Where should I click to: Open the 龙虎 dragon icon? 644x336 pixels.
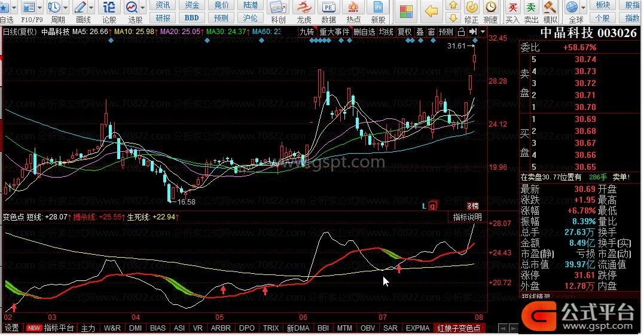(304, 7)
